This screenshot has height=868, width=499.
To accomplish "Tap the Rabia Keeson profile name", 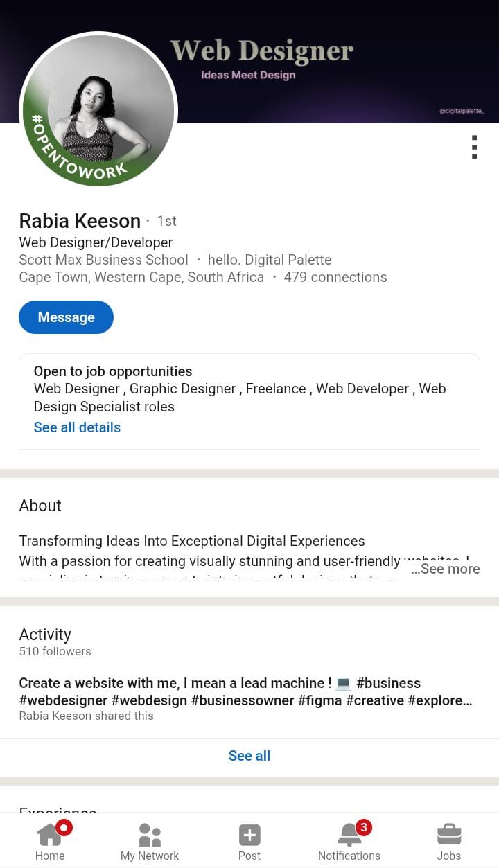I will pyautogui.click(x=80, y=221).
